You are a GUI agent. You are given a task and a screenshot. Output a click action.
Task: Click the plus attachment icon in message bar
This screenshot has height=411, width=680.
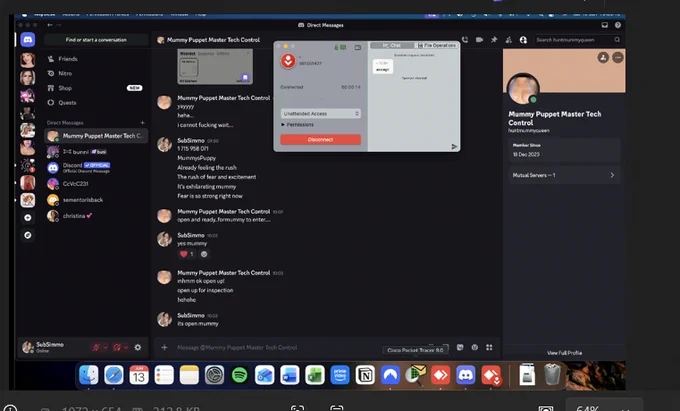coord(164,347)
